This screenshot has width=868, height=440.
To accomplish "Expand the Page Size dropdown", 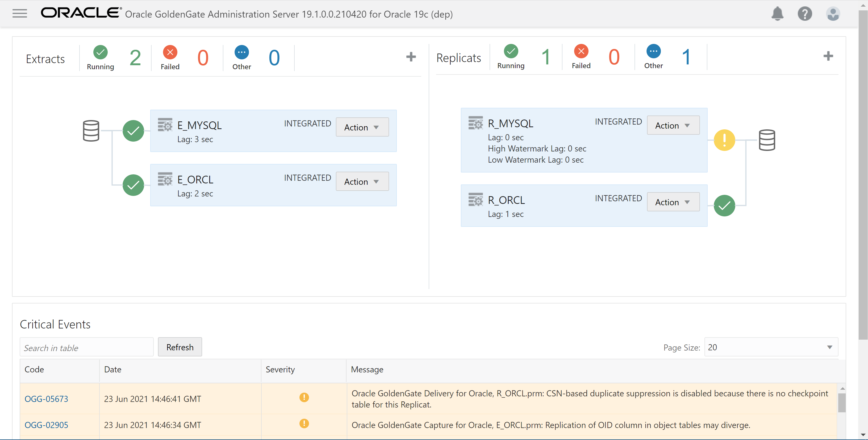I will (x=771, y=347).
